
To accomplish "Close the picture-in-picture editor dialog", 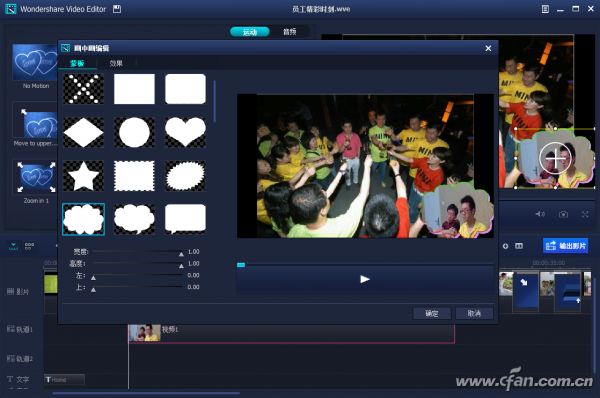I will coord(488,48).
